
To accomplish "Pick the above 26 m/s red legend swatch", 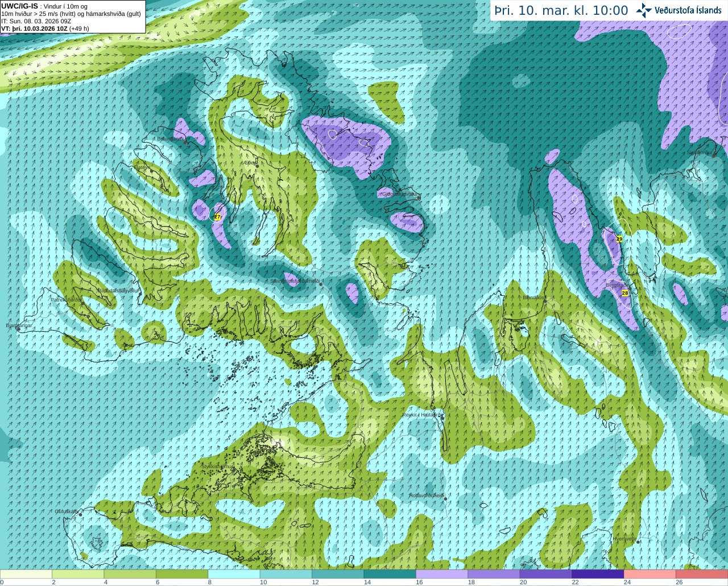I will pos(702,574).
